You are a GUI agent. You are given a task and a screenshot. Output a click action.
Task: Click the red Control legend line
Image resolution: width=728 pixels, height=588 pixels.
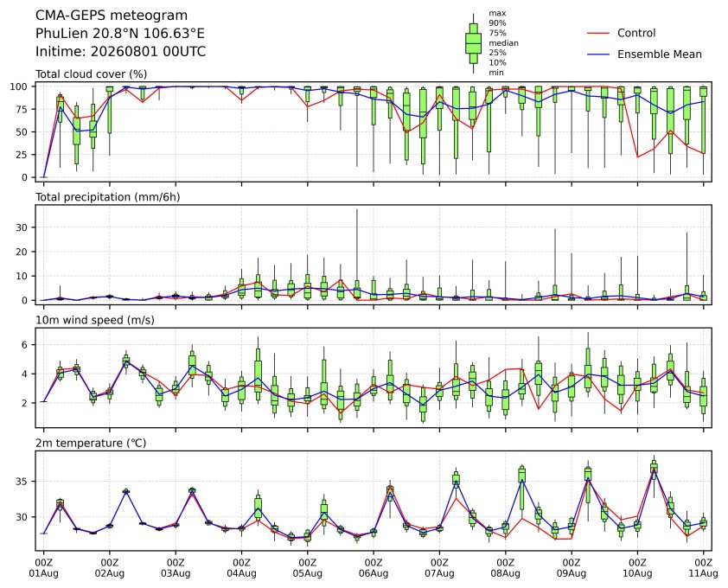click(x=598, y=33)
